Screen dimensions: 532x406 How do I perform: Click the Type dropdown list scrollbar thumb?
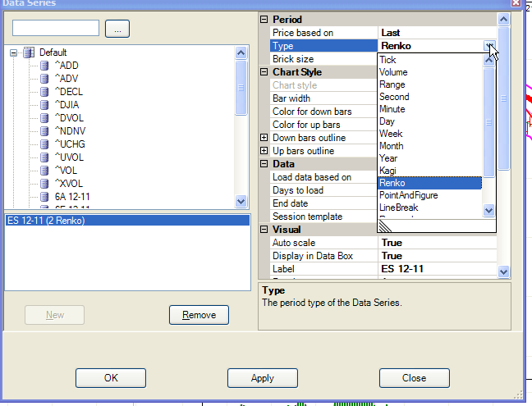coord(489,122)
